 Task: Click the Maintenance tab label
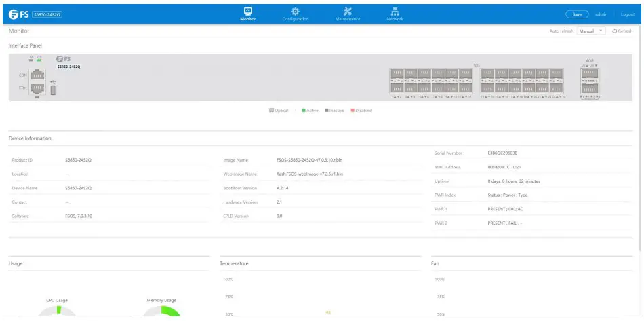point(348,19)
